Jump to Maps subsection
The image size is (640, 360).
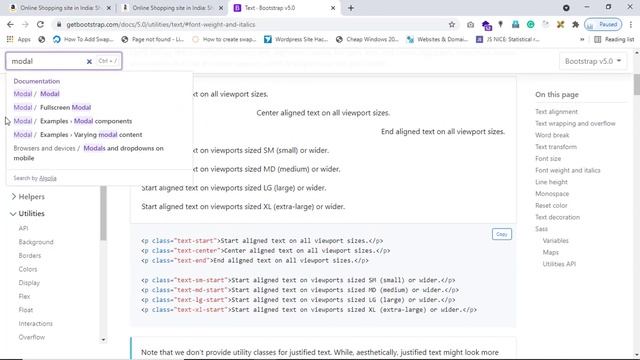[550, 253]
